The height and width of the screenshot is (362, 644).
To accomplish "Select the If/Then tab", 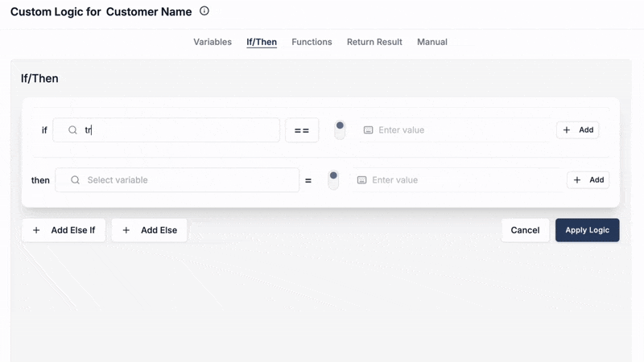I will pos(262,42).
